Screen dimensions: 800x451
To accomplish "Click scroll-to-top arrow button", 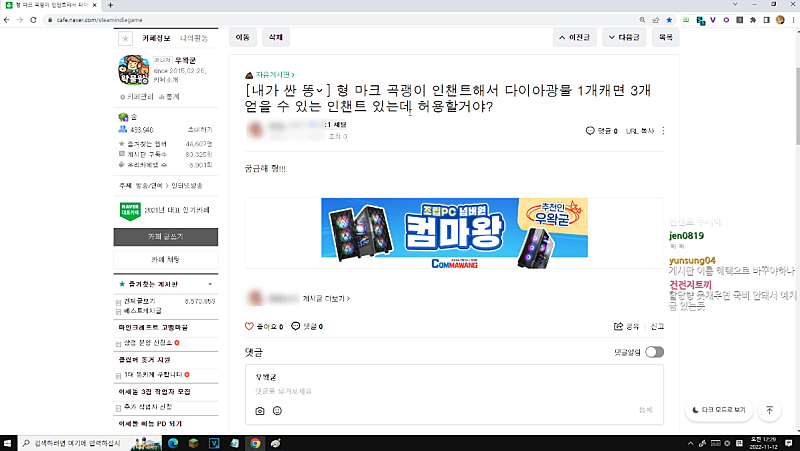I will pos(769,410).
